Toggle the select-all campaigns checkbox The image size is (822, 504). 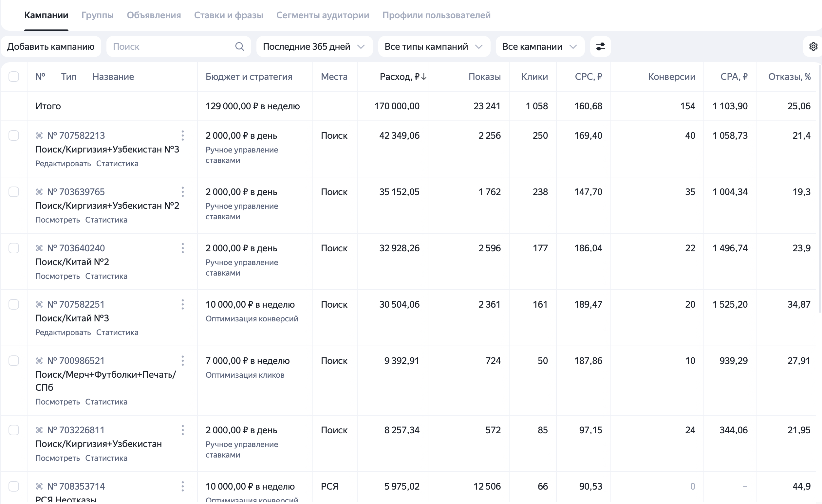(x=14, y=77)
